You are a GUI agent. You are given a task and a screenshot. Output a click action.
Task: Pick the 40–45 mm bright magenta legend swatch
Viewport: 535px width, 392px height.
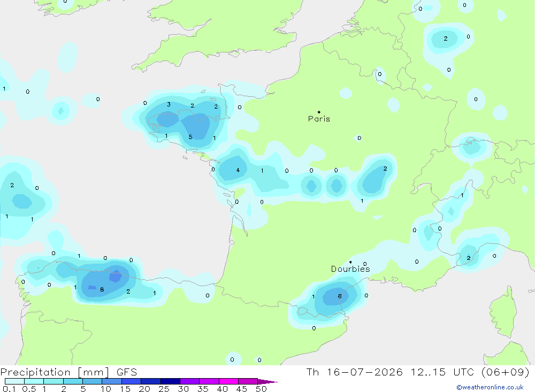tap(228, 381)
